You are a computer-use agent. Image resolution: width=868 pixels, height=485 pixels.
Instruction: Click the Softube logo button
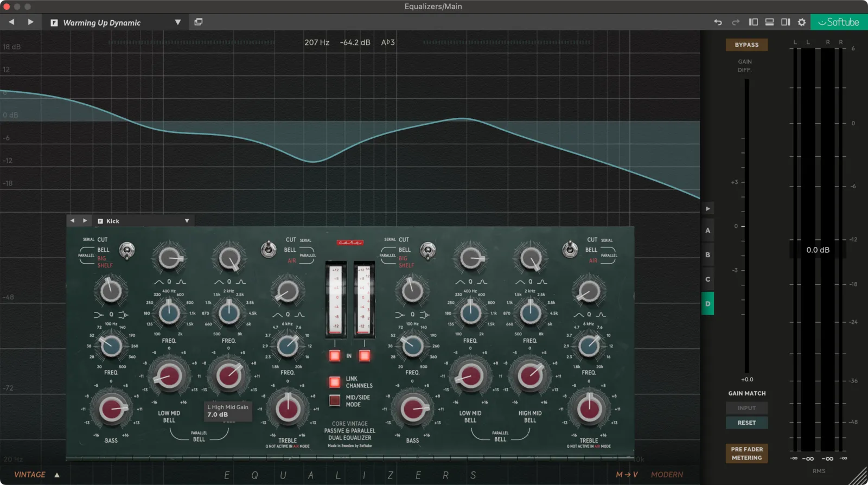click(839, 22)
